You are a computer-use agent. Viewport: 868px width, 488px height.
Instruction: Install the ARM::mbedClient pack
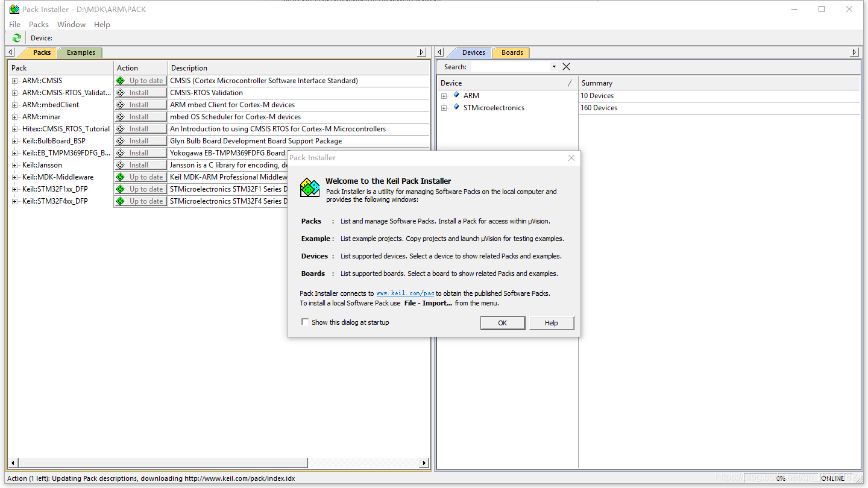[x=141, y=105]
